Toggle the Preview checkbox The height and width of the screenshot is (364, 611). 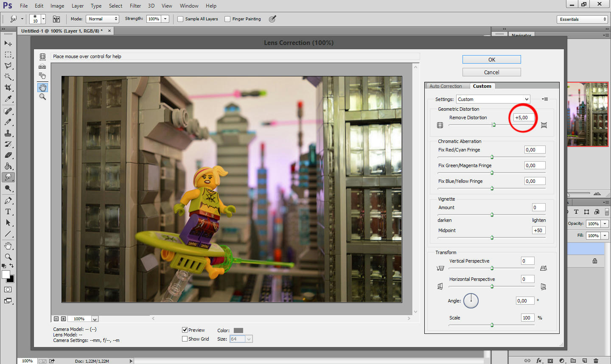point(185,330)
